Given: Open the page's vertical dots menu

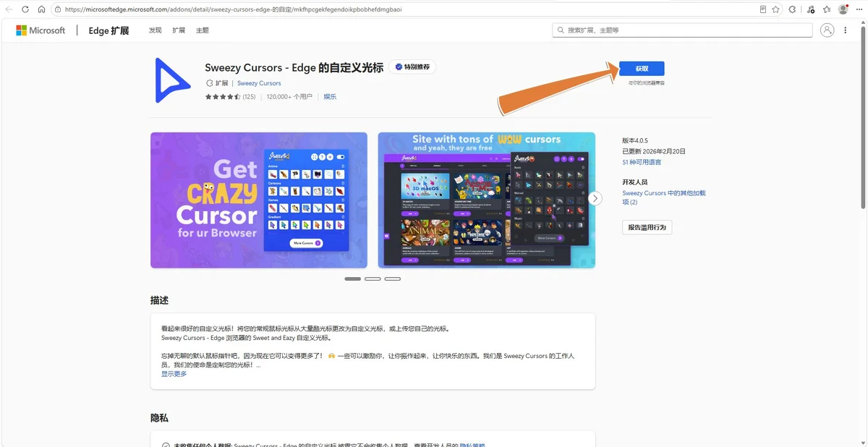Looking at the screenshot, I should click(846, 30).
